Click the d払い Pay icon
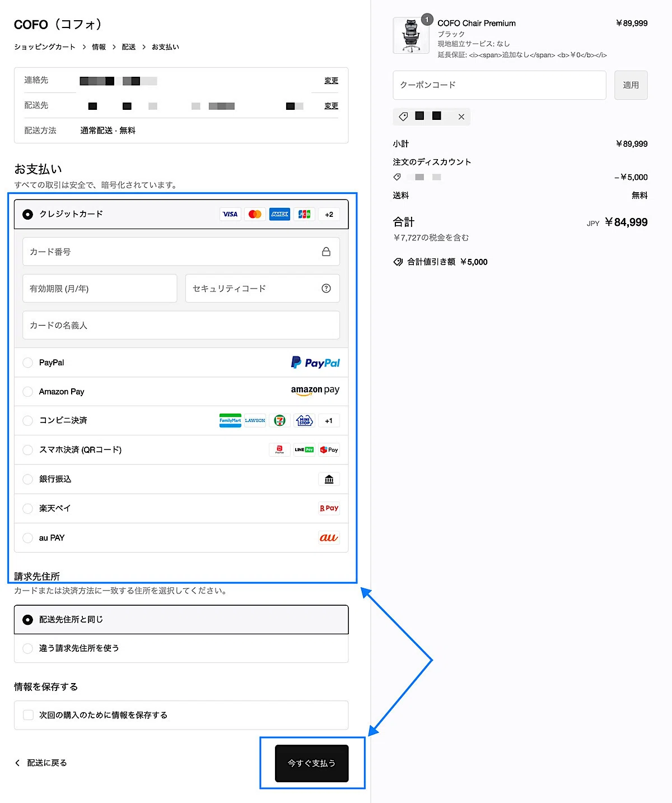This screenshot has height=803, width=672. pos(329,449)
